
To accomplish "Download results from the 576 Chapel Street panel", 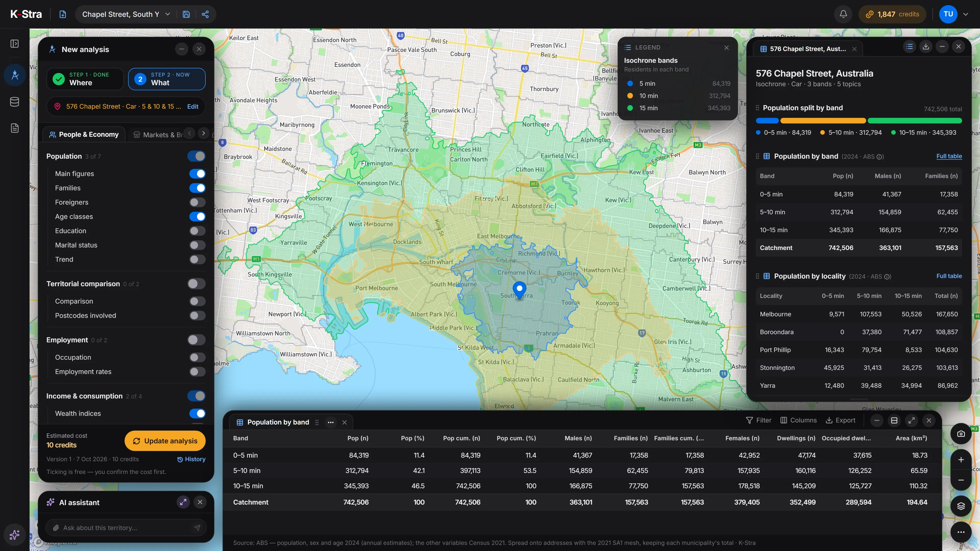I will click(x=926, y=46).
